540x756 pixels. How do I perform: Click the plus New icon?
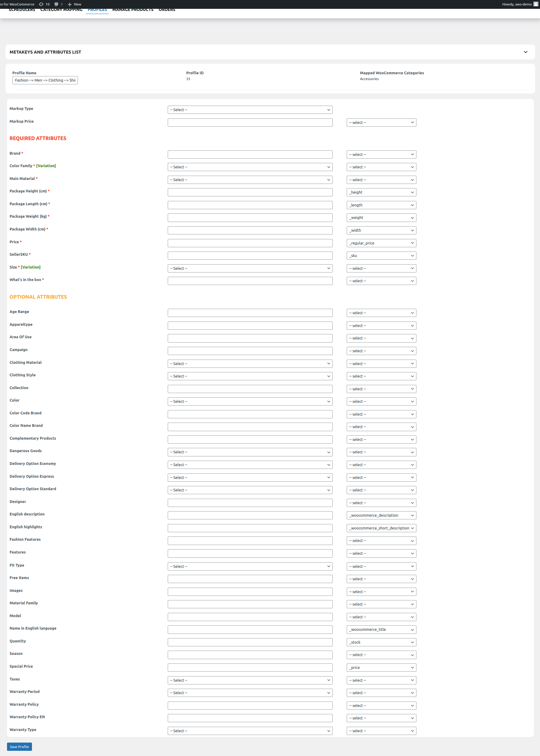pos(69,4)
